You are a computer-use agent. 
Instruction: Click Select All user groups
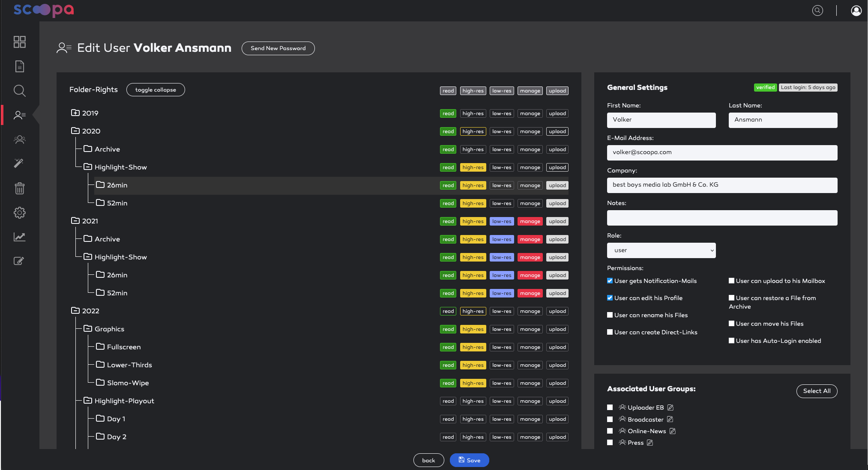817,391
